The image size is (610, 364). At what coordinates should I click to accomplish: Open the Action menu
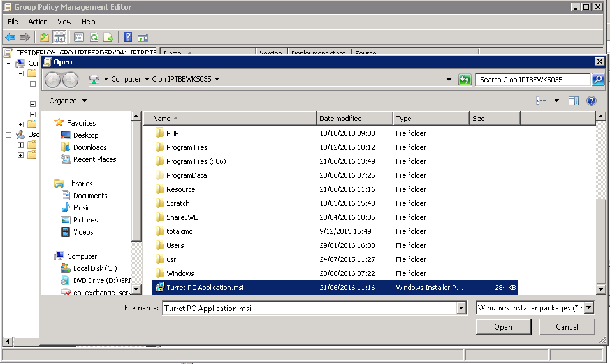click(38, 22)
